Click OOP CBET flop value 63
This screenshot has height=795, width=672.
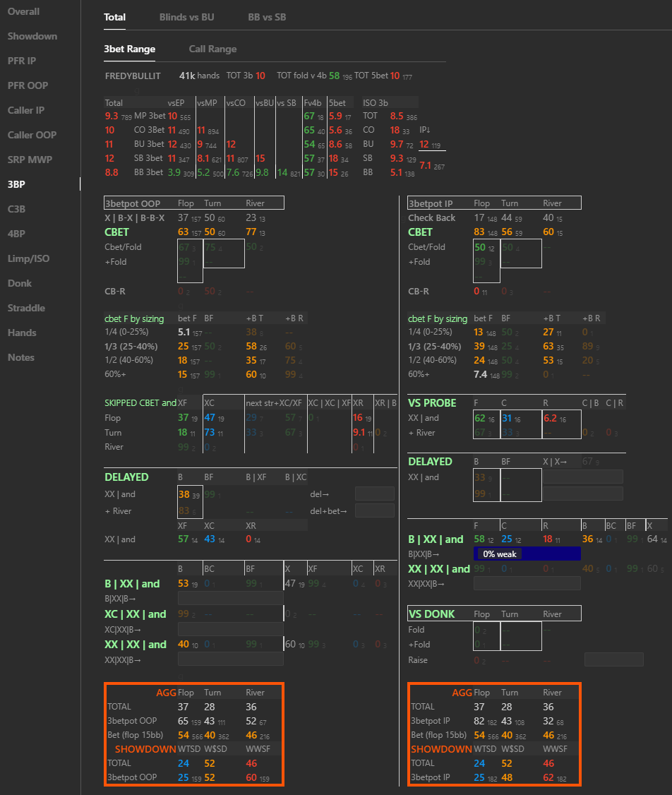(183, 232)
